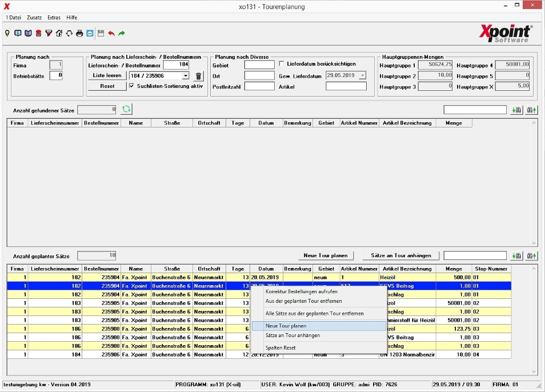Open the info speech bubble icon

point(18,33)
